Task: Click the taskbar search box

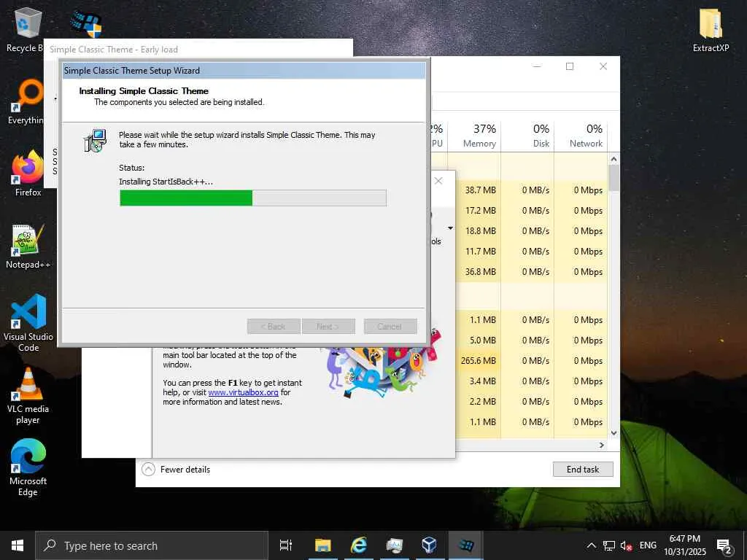Action: (152, 545)
